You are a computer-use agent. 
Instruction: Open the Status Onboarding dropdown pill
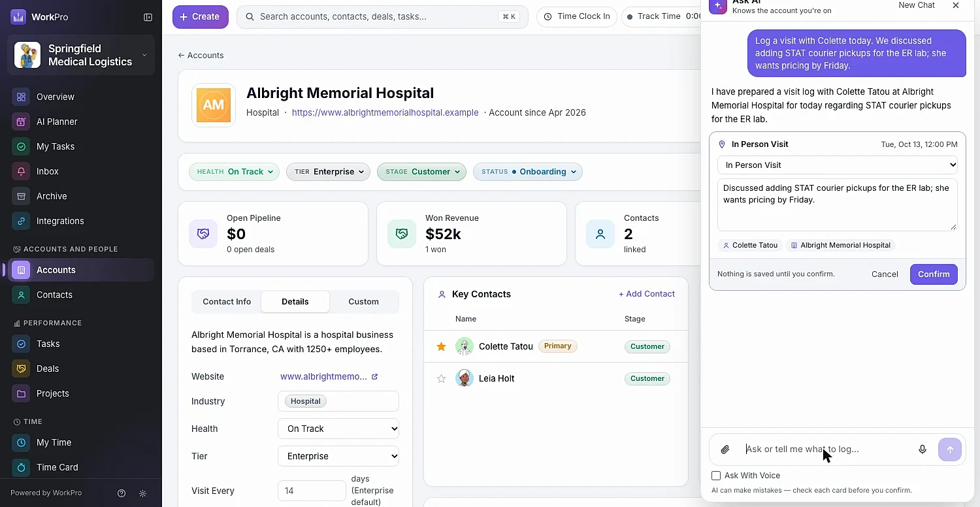(528, 172)
